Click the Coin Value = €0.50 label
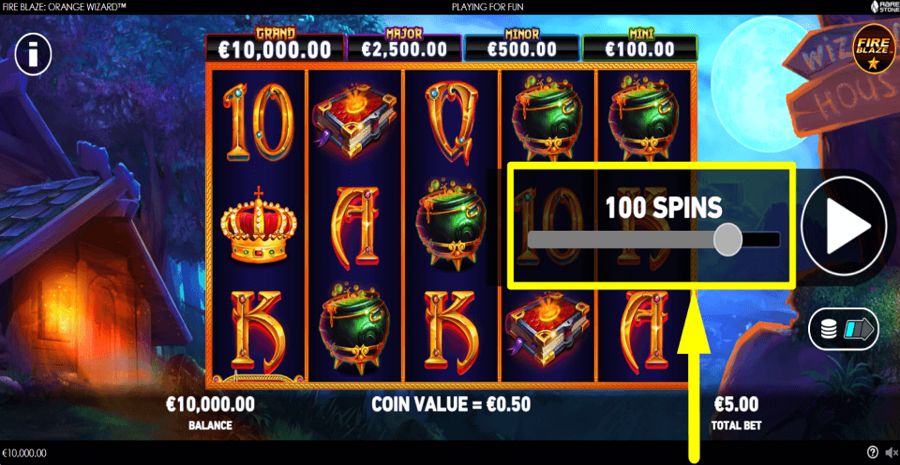Image resolution: width=900 pixels, height=465 pixels. click(451, 404)
